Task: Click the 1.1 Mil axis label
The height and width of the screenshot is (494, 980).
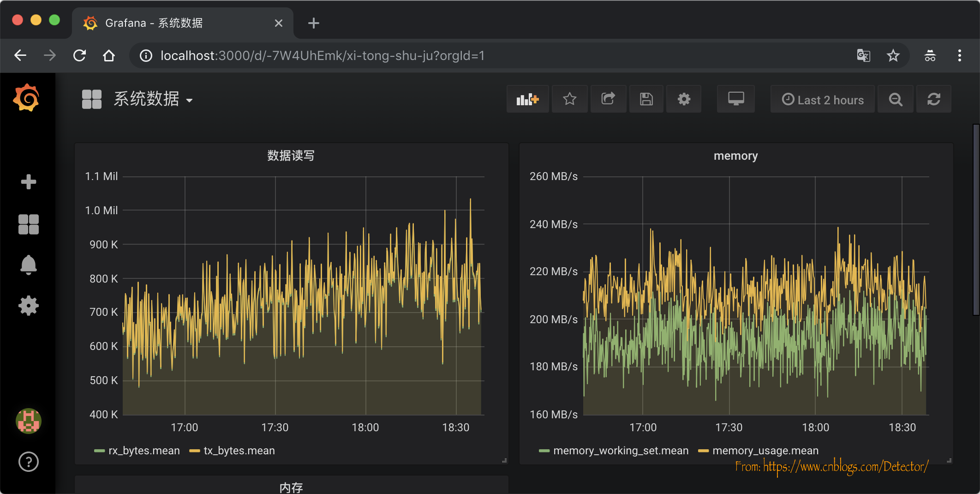Action: pyautogui.click(x=101, y=176)
